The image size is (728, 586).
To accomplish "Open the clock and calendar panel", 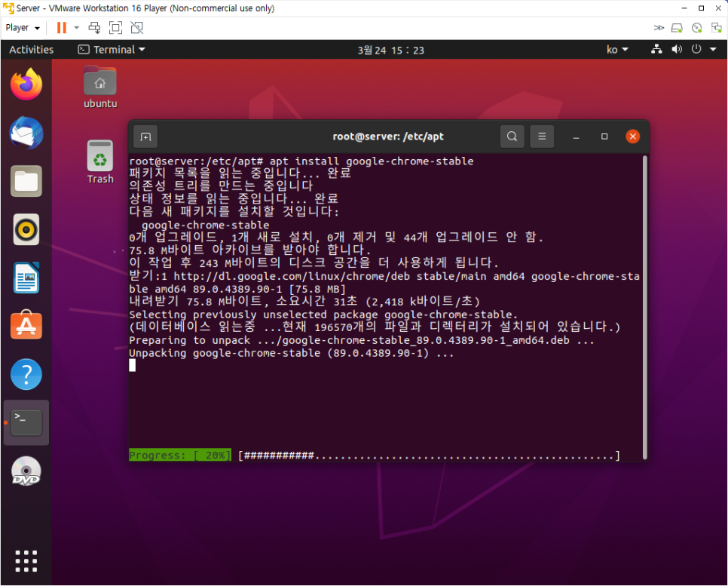I will tap(390, 51).
